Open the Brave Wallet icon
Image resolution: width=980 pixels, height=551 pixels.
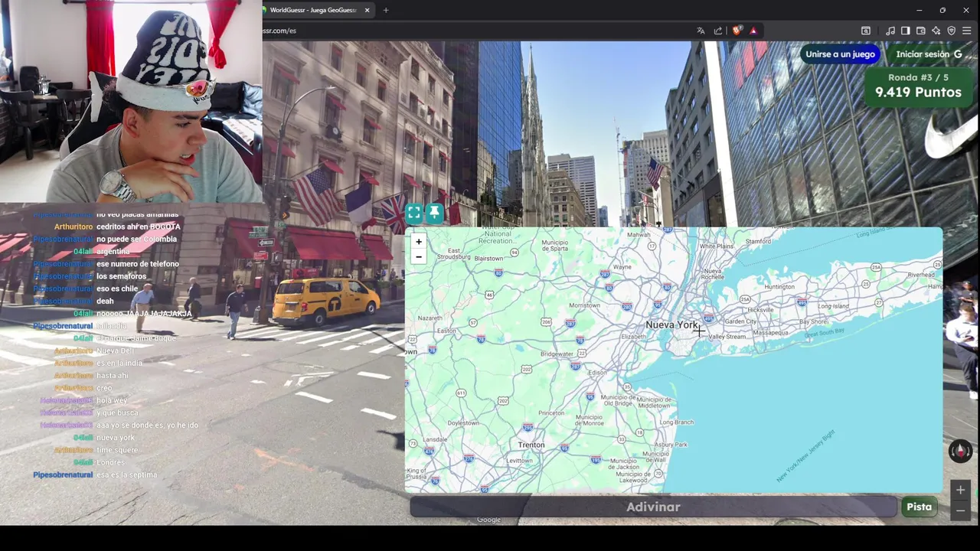[920, 31]
